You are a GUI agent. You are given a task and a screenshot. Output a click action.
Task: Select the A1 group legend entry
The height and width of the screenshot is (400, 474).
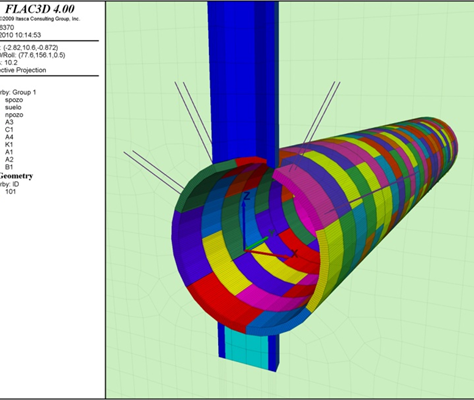pos(9,152)
